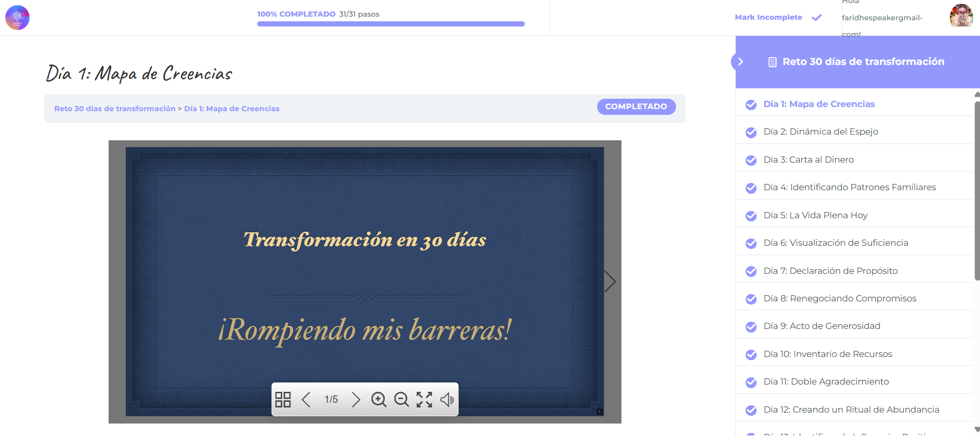Open Día 7: Declaración de Propósito lesson
This screenshot has height=436, width=980.
click(830, 271)
